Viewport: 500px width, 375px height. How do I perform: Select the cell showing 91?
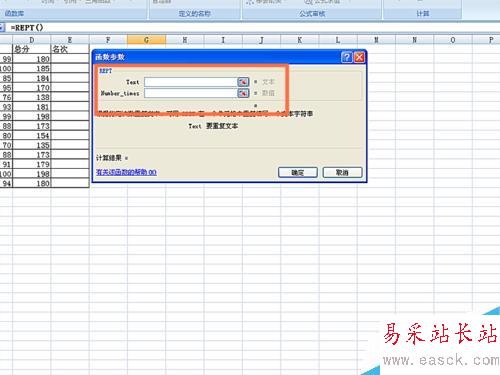tap(6, 164)
